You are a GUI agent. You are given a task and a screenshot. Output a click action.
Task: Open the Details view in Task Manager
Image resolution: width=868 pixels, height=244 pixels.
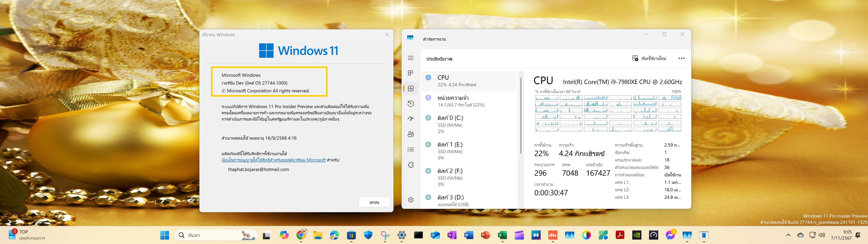(x=411, y=149)
